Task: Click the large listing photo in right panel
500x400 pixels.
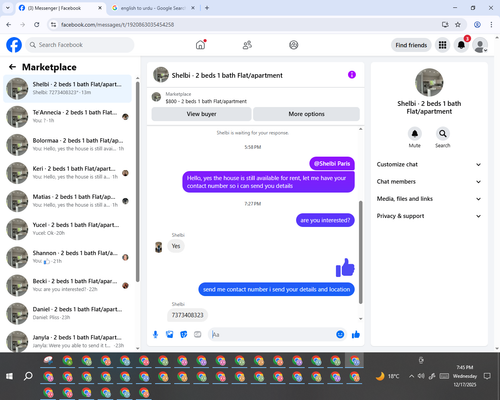Action: click(429, 82)
